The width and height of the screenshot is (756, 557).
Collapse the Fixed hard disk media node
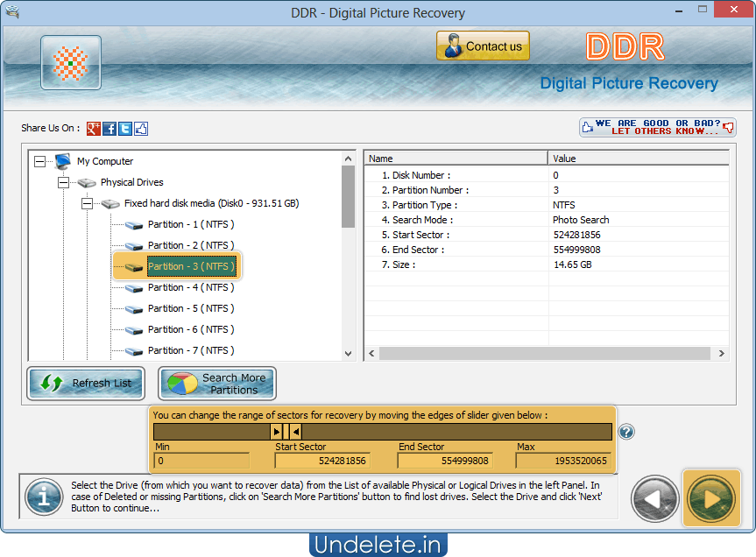point(87,204)
